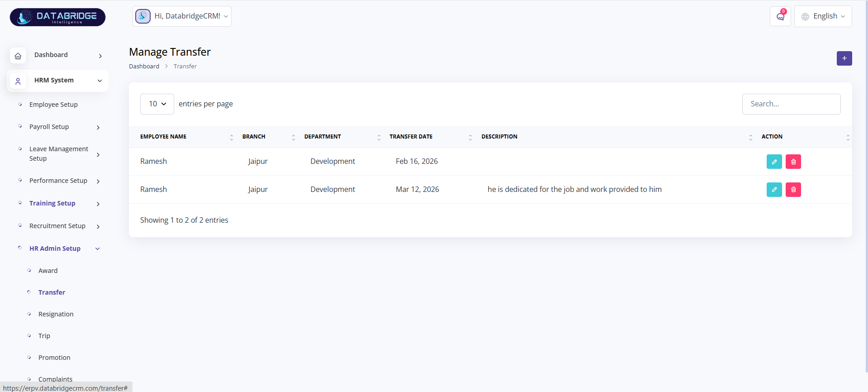868x392 pixels.
Task: Click Jaipur in the Feb 16 row
Action: pos(258,162)
